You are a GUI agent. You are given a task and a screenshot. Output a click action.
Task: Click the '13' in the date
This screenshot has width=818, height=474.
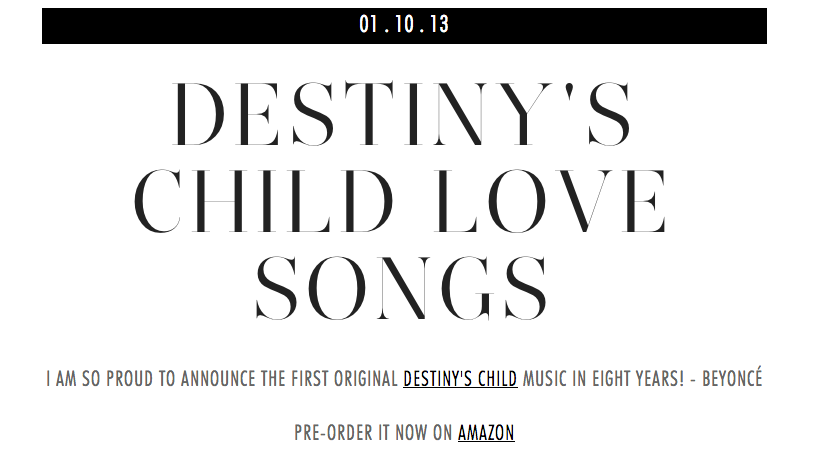(439, 25)
